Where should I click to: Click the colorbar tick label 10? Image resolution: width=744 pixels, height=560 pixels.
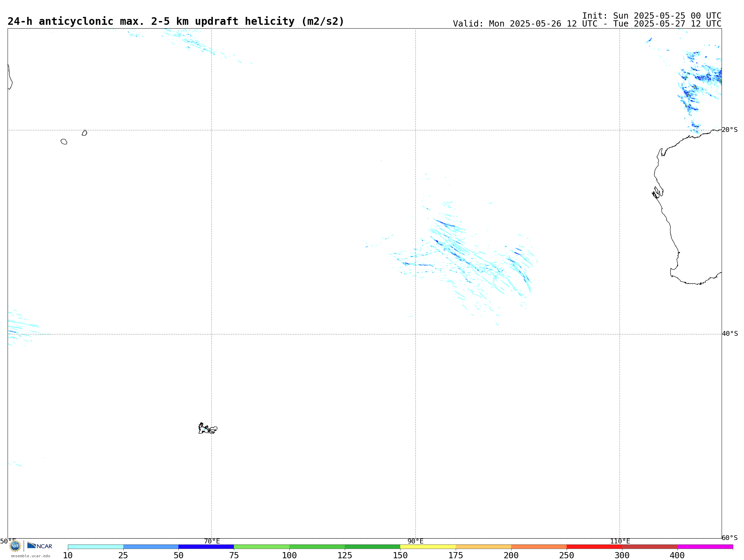click(68, 555)
